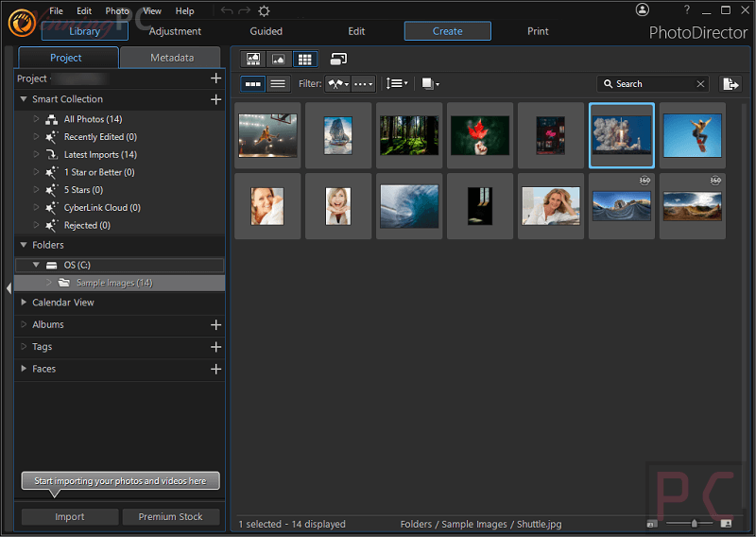Viewport: 756px width, 537px height.
Task: Collapse the OS (C:) drive node
Action: pos(36,265)
